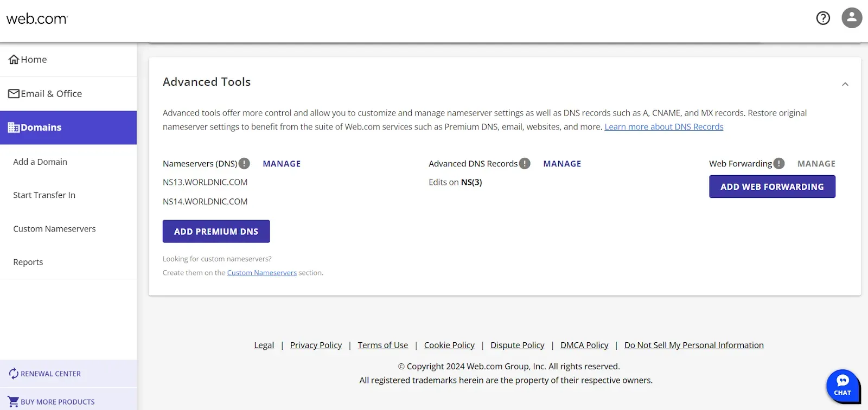Click the Buy More Products cart icon
The width and height of the screenshot is (868, 410).
(14, 402)
